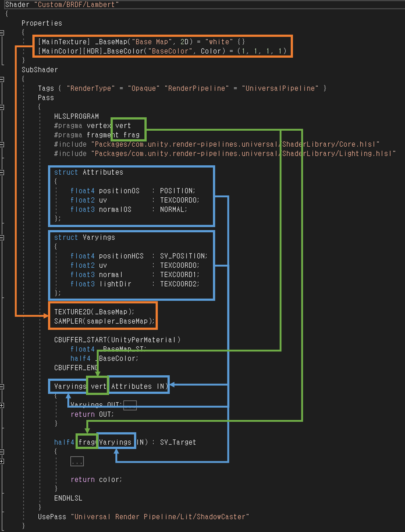405x532 pixels.
Task: Expand plus marker inside frag function gutter
Action: coord(2,461)
